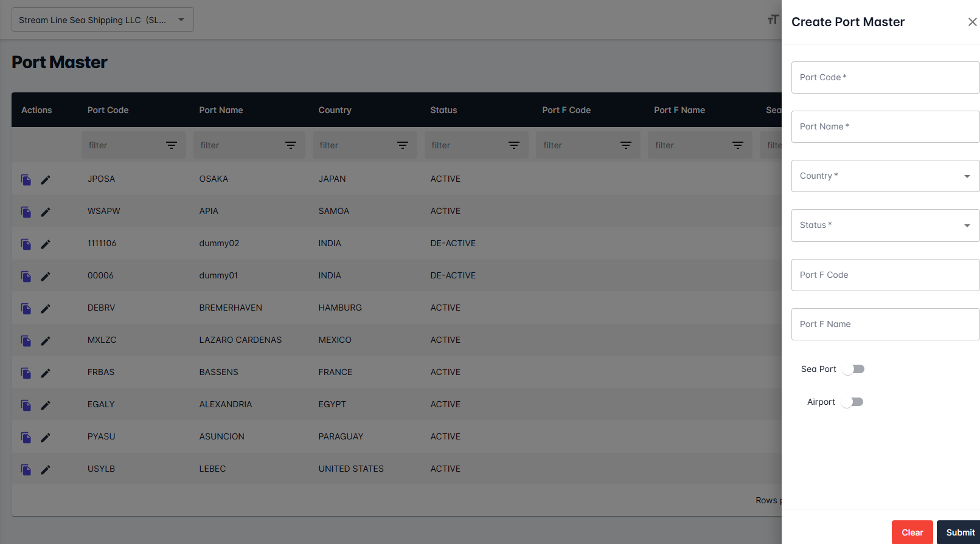Close the Create Port Master panel
Image resolution: width=980 pixels, height=544 pixels.
pos(972,22)
